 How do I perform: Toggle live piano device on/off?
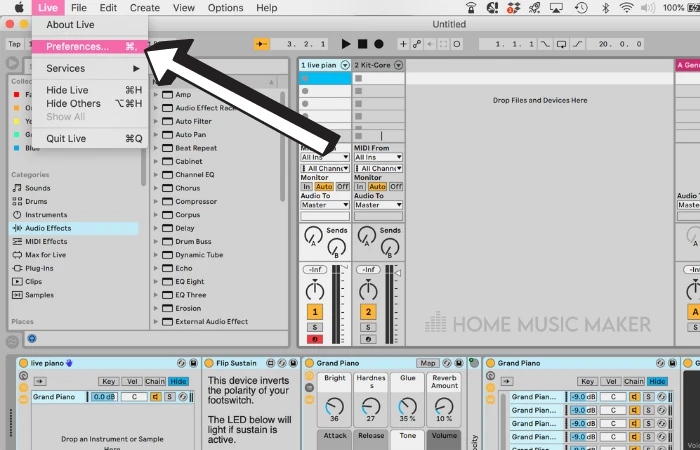(x=24, y=363)
